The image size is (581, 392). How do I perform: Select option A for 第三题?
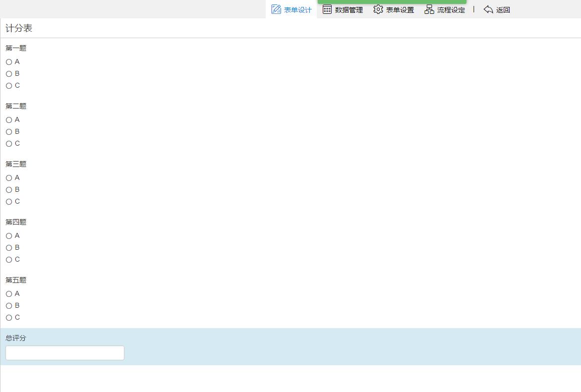(x=9, y=178)
